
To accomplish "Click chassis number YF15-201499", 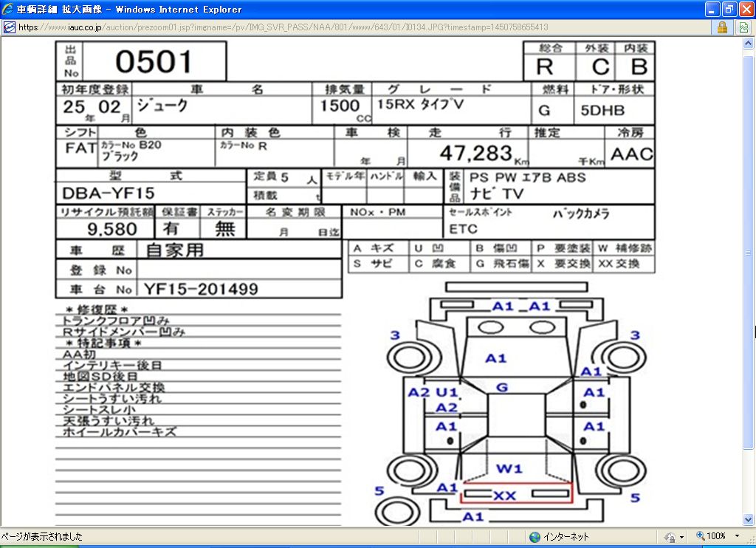I will click(201, 289).
